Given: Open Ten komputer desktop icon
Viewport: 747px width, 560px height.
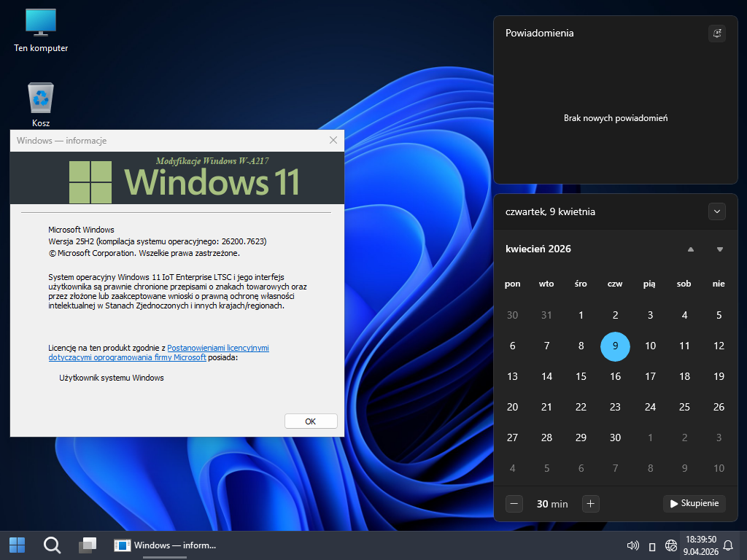Looking at the screenshot, I should pos(41,29).
